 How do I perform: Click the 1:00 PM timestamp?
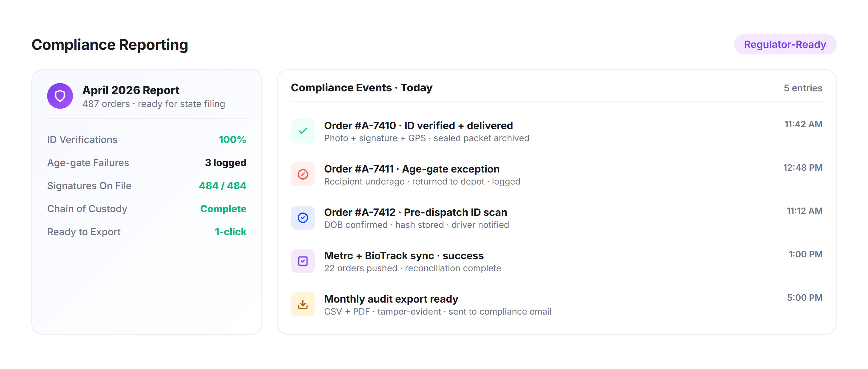[x=805, y=255]
